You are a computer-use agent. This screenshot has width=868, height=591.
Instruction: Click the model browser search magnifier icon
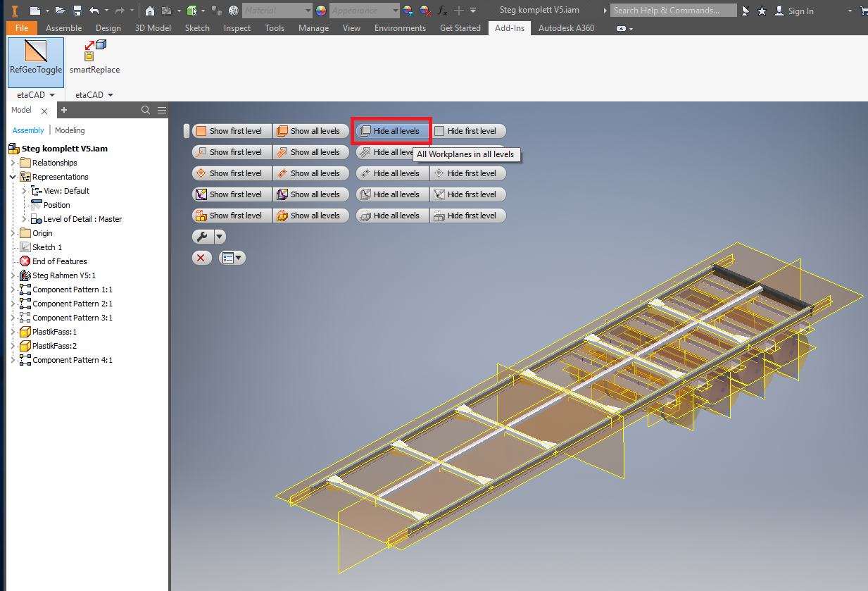coord(146,110)
